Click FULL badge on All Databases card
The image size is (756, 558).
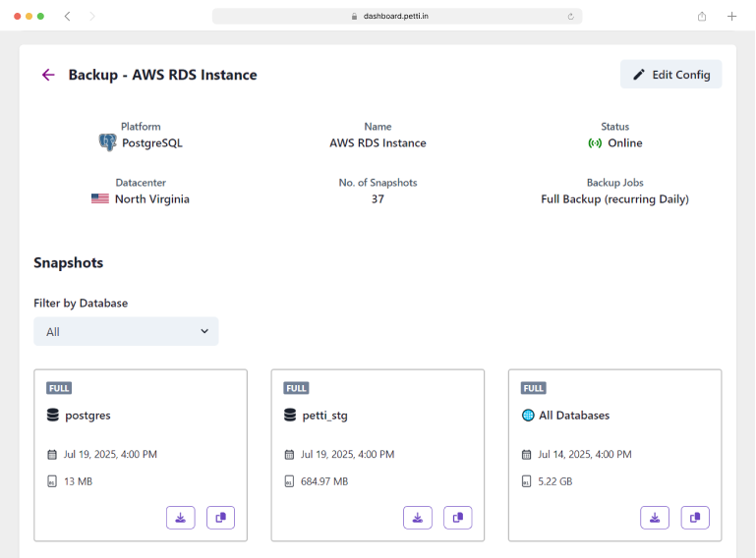pyautogui.click(x=533, y=388)
